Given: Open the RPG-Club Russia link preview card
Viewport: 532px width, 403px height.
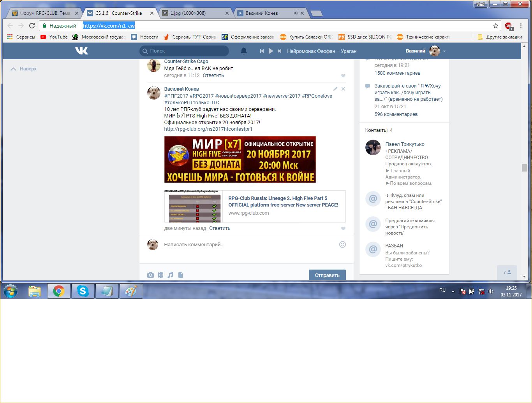Looking at the screenshot, I should click(255, 206).
